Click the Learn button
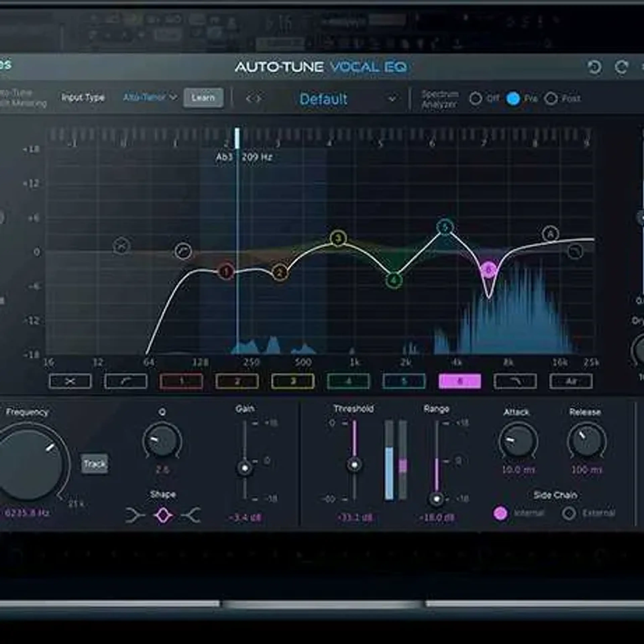This screenshot has height=644, width=644. (203, 98)
